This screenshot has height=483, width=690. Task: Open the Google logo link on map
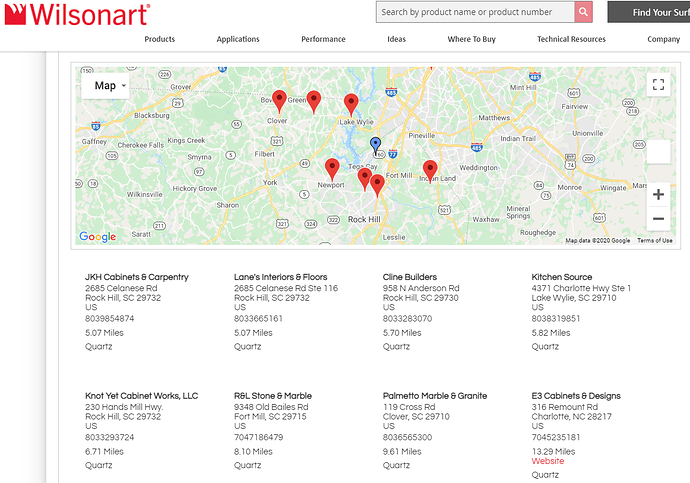[x=98, y=237]
